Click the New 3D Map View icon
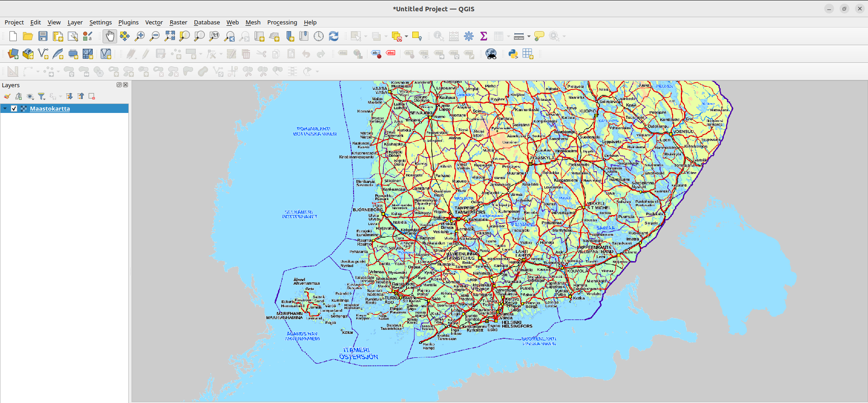Viewport: 868px width, 403px height. (274, 36)
